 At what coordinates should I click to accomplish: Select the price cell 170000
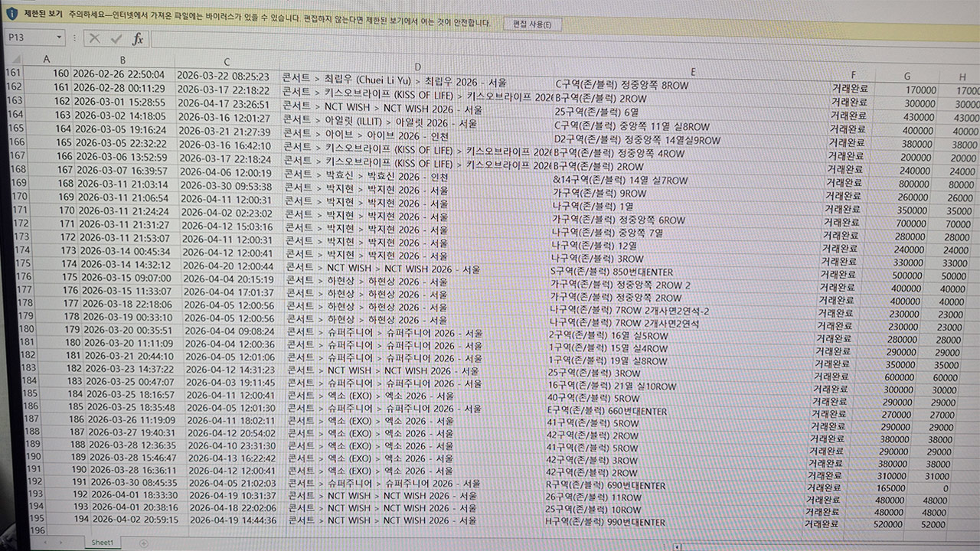(920, 90)
